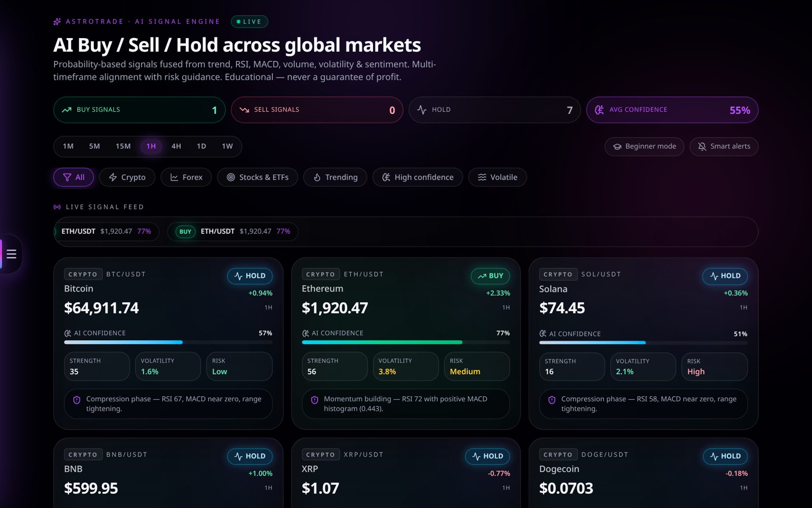The image size is (812, 508).
Task: Click the BUY badge in the live feed
Action: click(185, 232)
